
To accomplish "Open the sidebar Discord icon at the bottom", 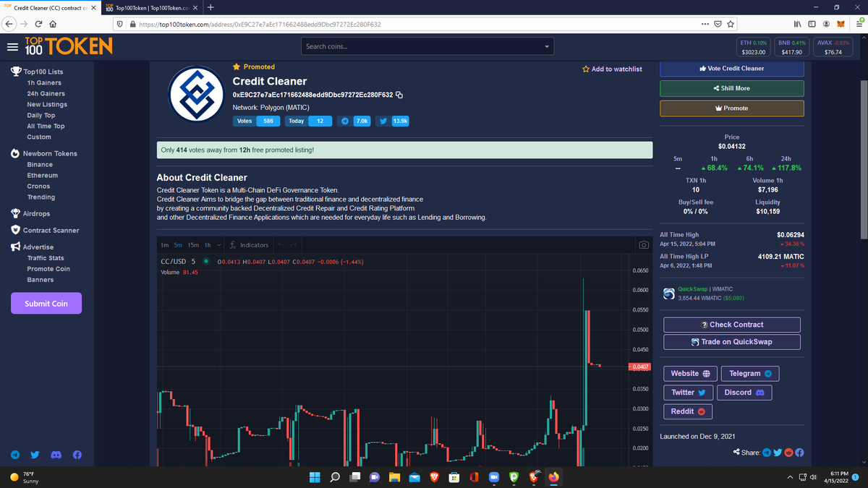I will [56, 455].
